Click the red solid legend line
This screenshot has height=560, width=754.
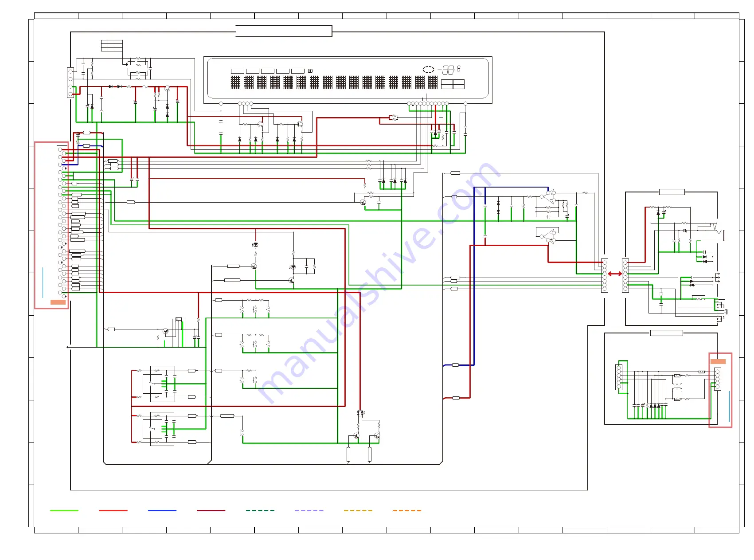tap(113, 510)
